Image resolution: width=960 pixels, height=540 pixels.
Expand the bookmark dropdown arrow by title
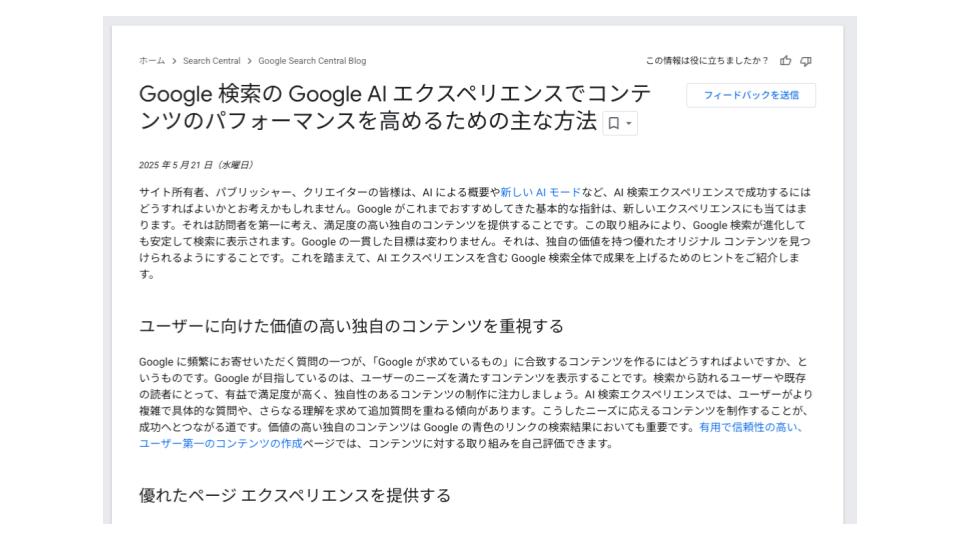pyautogui.click(x=629, y=123)
